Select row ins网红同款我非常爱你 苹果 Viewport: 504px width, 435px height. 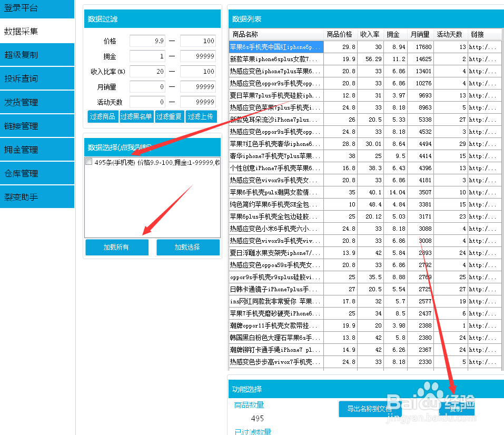pyautogui.click(x=365, y=301)
